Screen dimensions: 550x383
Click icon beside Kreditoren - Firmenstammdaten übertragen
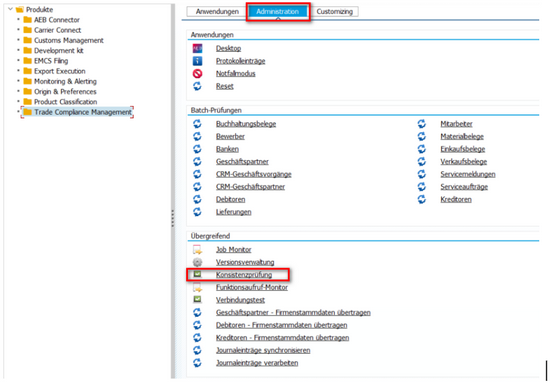tap(197, 338)
